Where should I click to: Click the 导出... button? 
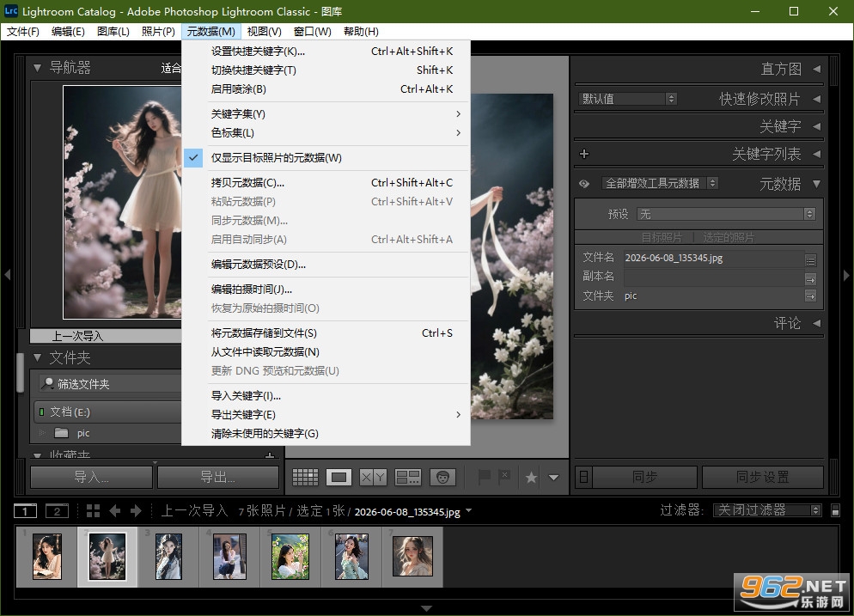(x=218, y=478)
